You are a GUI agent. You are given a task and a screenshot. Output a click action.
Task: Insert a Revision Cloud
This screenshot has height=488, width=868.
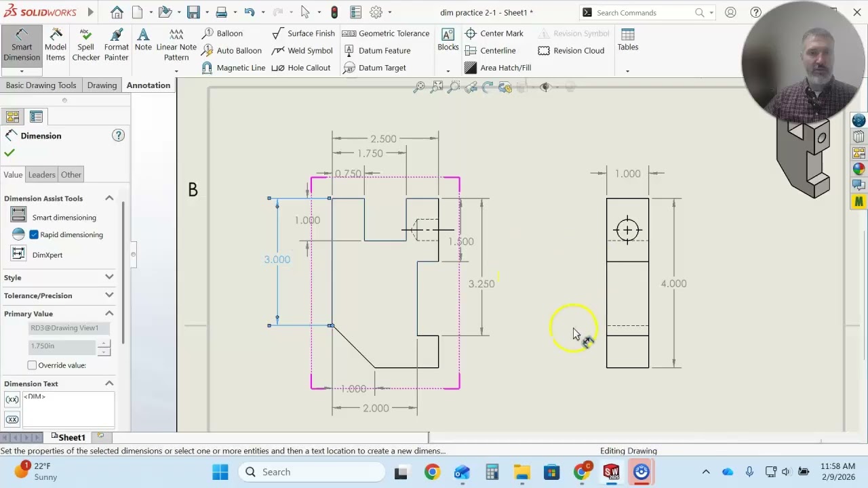click(x=571, y=51)
